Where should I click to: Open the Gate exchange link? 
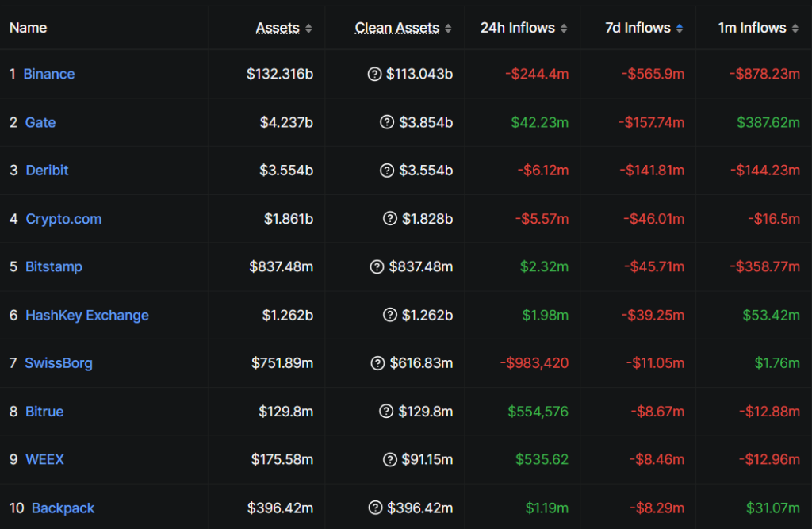[x=40, y=122]
